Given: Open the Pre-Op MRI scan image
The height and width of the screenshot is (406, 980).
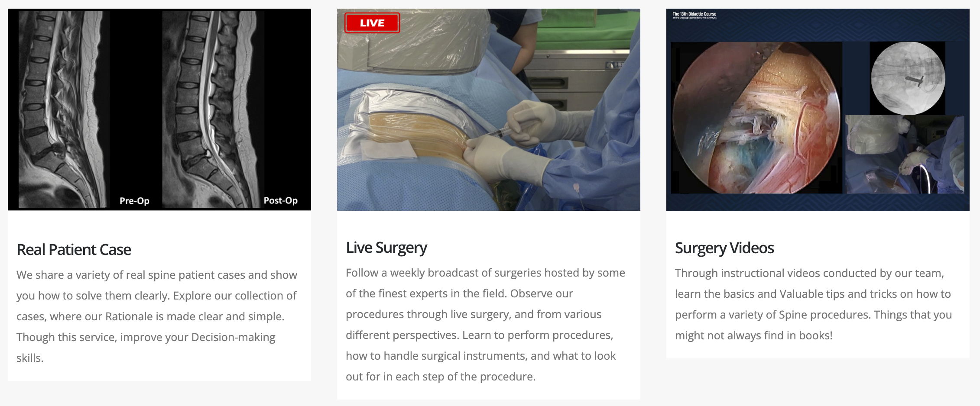Looking at the screenshot, I should click(x=64, y=110).
